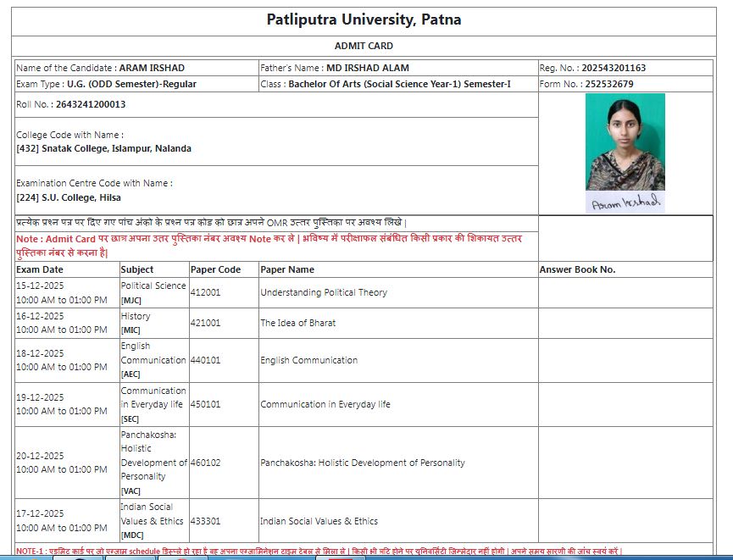The width and height of the screenshot is (733, 560).
Task: Click the Snatak College, Islampur, Nalanda text
Action: (x=103, y=148)
